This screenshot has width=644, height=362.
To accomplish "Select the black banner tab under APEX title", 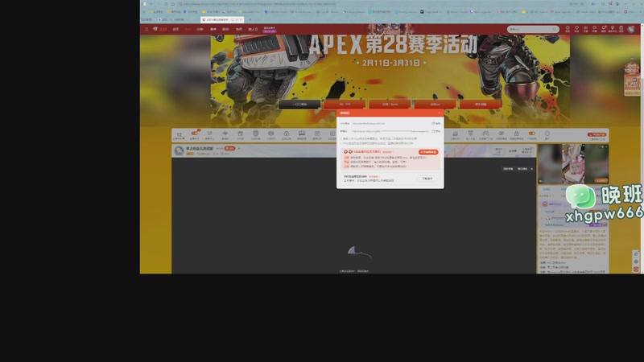I will [299, 105].
